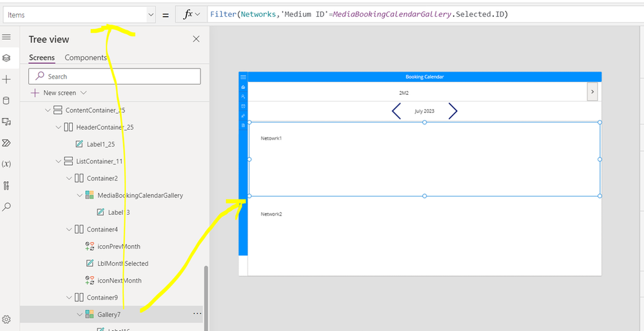Viewport: 644px width, 331px height.
Task: Open Power Automate icon in left rail
Action: [x=6, y=143]
